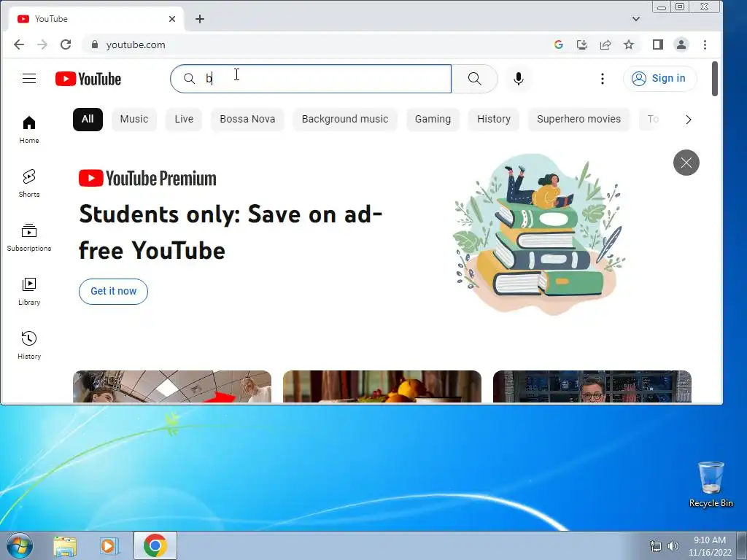The image size is (747, 560).
Task: Close the YouTube tab
Action: tap(172, 19)
